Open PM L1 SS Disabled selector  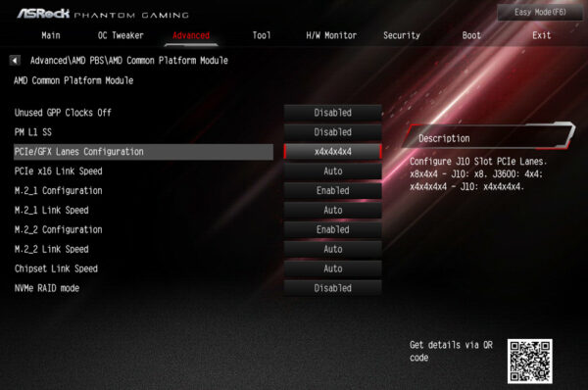[332, 132]
